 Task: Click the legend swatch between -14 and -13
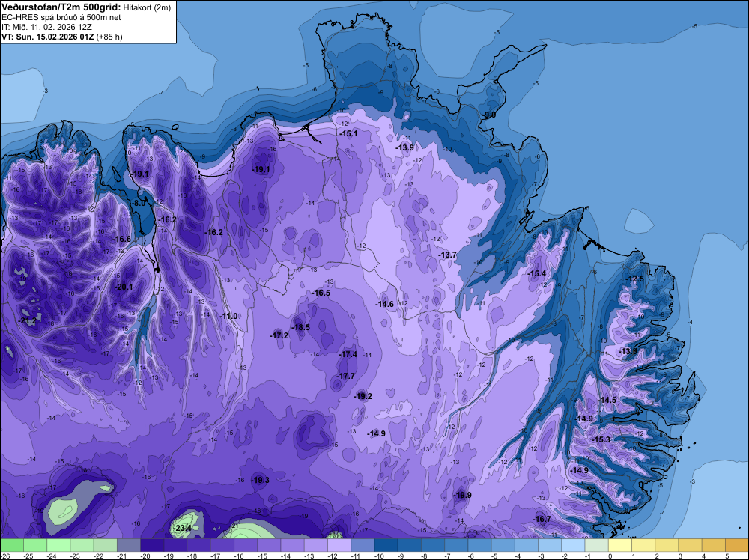293,546
